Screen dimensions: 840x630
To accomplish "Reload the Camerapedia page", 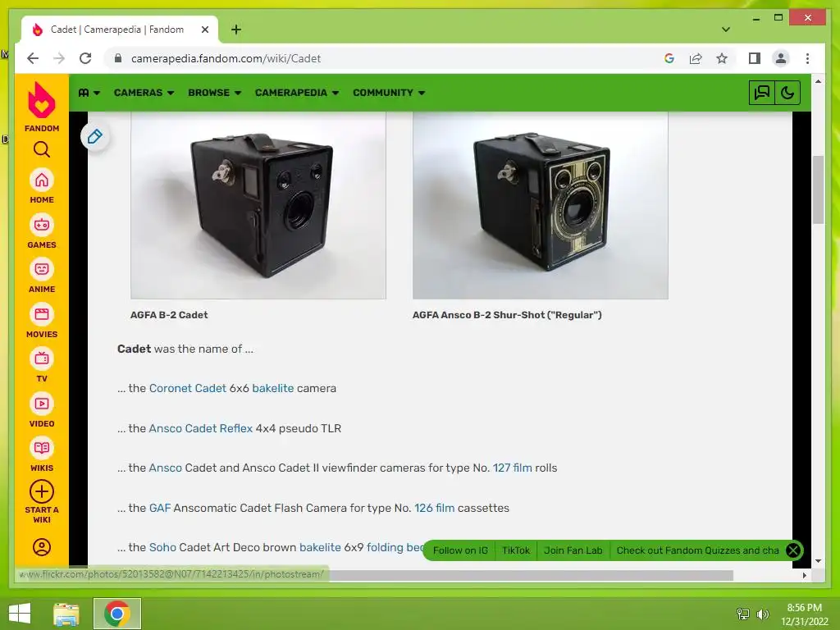I will pyautogui.click(x=85, y=58).
